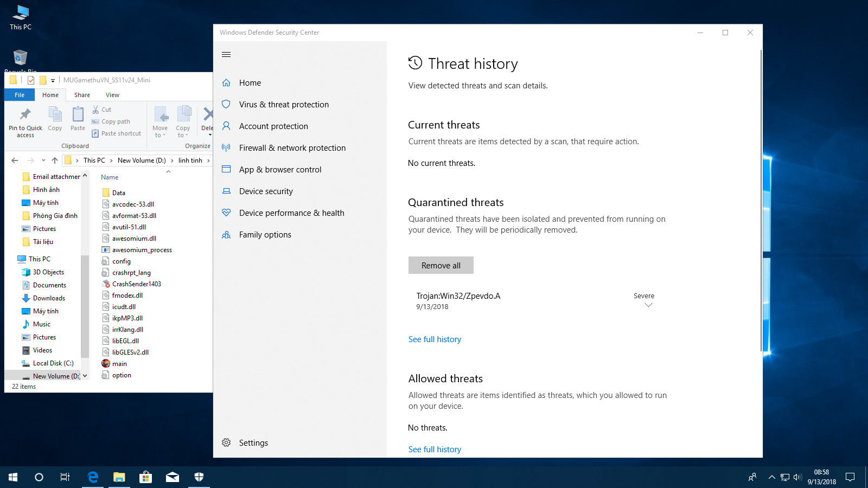
Task: Open Family options section
Action: (265, 235)
